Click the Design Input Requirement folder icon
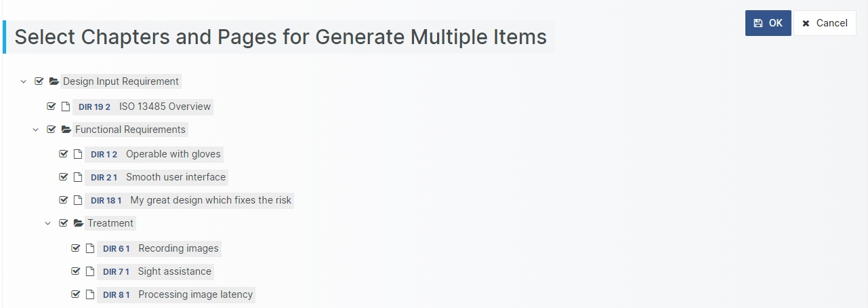 click(54, 81)
